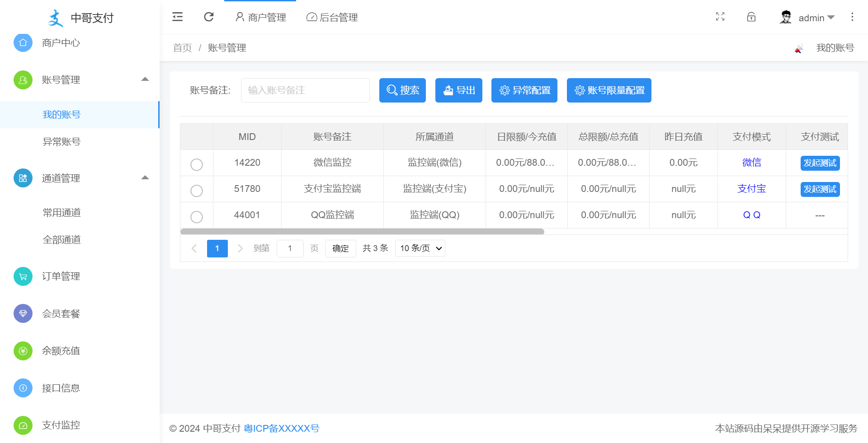Open 商户中心 home icon in sidebar
Image resolution: width=868 pixels, height=443 pixels.
click(x=23, y=43)
